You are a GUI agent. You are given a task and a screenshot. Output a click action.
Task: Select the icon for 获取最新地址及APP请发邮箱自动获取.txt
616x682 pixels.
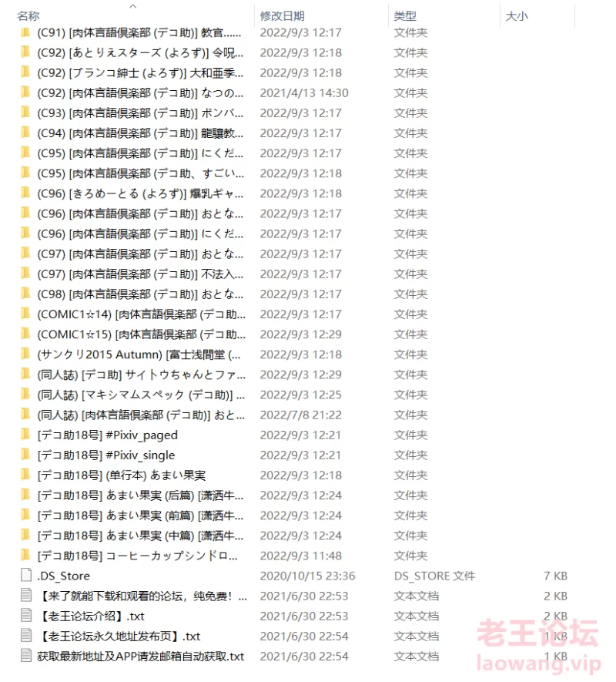(x=26, y=656)
